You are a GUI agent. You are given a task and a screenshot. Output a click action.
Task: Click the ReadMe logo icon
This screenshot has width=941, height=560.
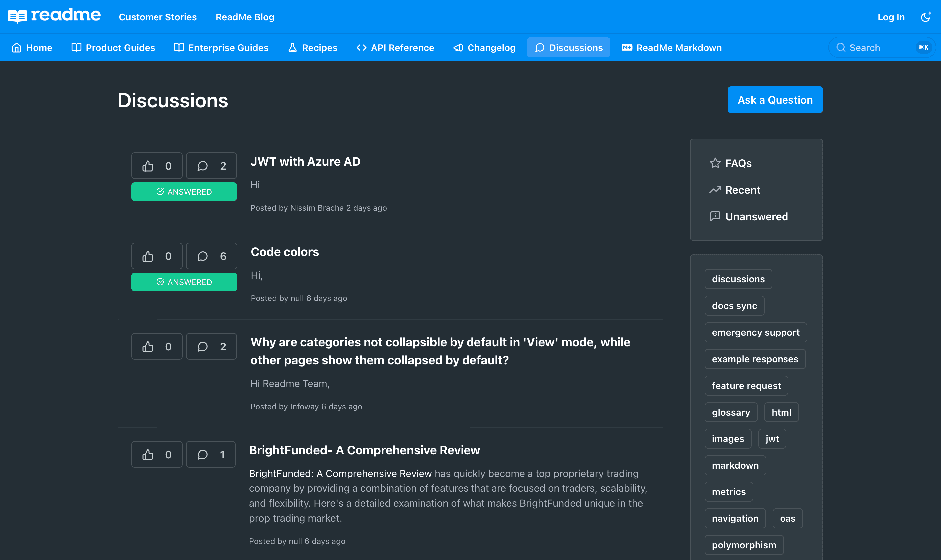point(17,16)
